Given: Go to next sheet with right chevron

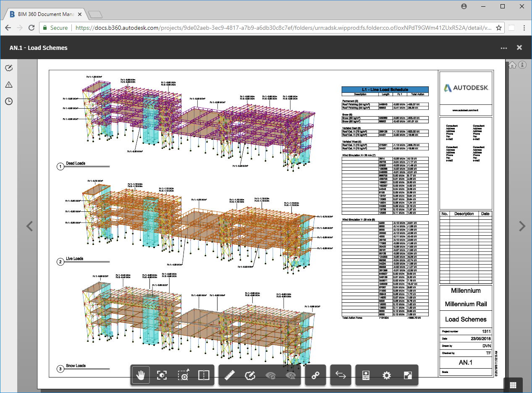Looking at the screenshot, I should (x=522, y=226).
